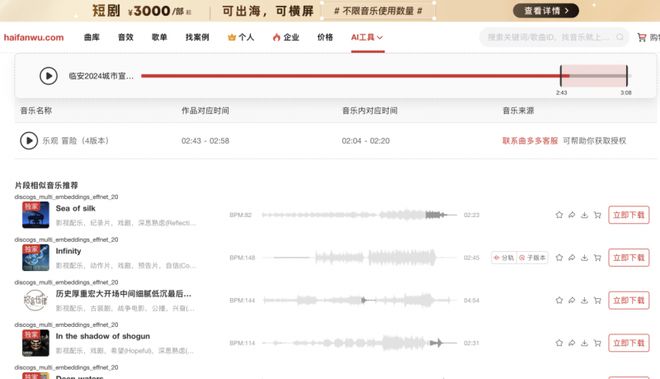The image size is (660, 379).
Task: Play the 临安2024城市宣 track in top player
Action: [x=48, y=76]
